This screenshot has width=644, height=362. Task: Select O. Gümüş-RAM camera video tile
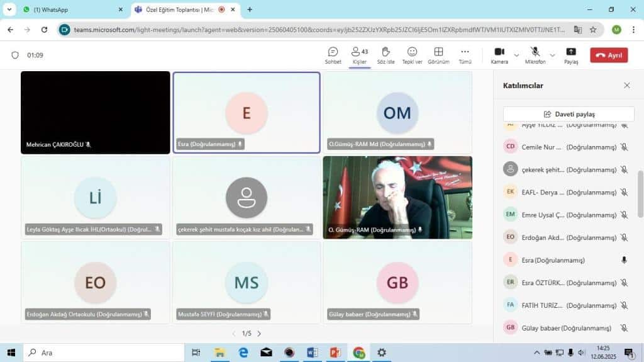(397, 198)
